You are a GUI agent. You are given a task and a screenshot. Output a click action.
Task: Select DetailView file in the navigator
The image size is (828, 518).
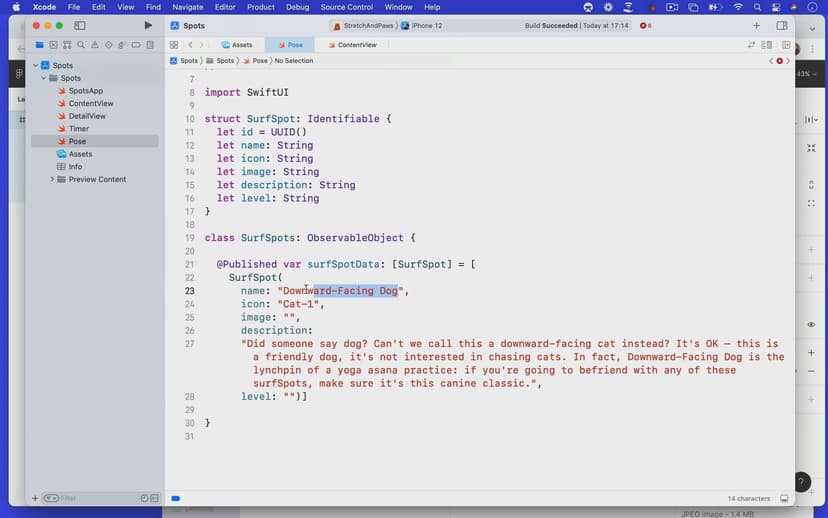pyautogui.click(x=87, y=116)
